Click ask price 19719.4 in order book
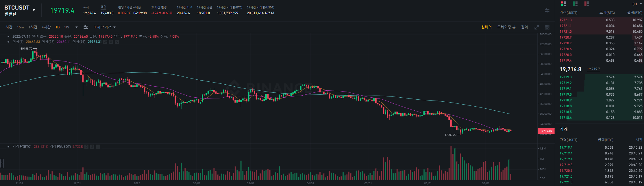 565,61
